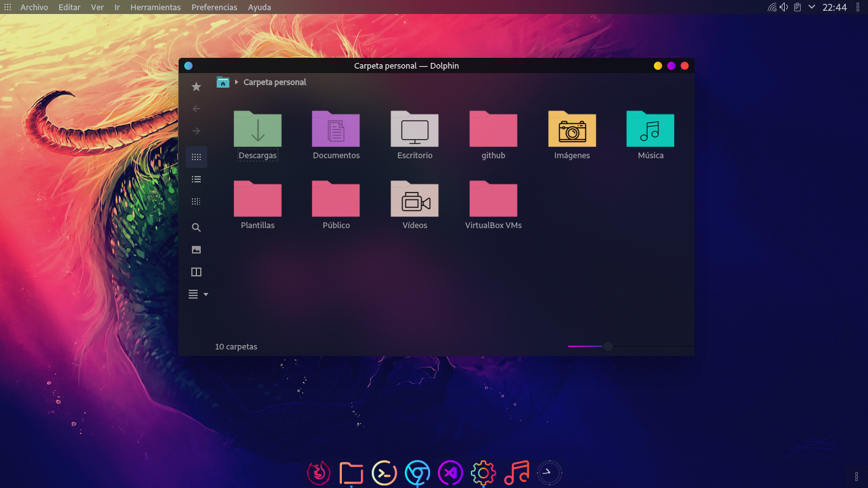Click the 22:44 clock
The height and width of the screenshot is (488, 868).
(x=834, y=7)
